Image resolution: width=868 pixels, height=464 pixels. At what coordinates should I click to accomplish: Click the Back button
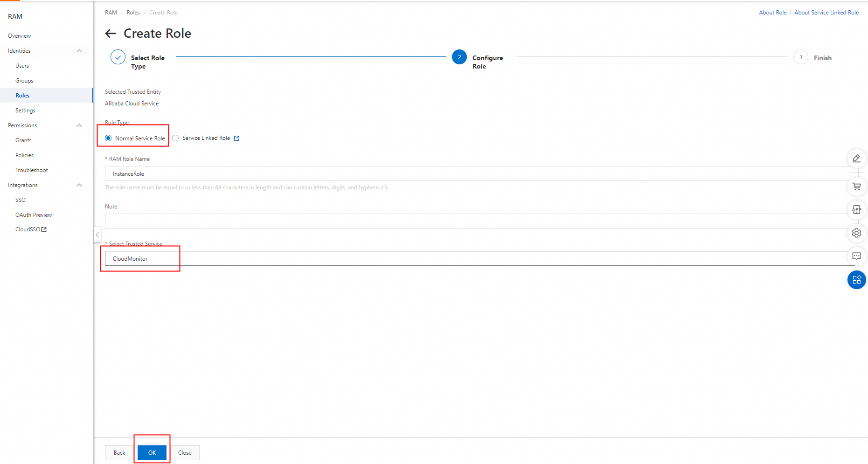(x=119, y=453)
